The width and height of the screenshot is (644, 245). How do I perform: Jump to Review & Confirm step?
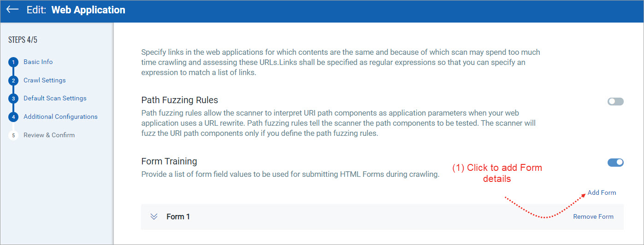click(49, 135)
